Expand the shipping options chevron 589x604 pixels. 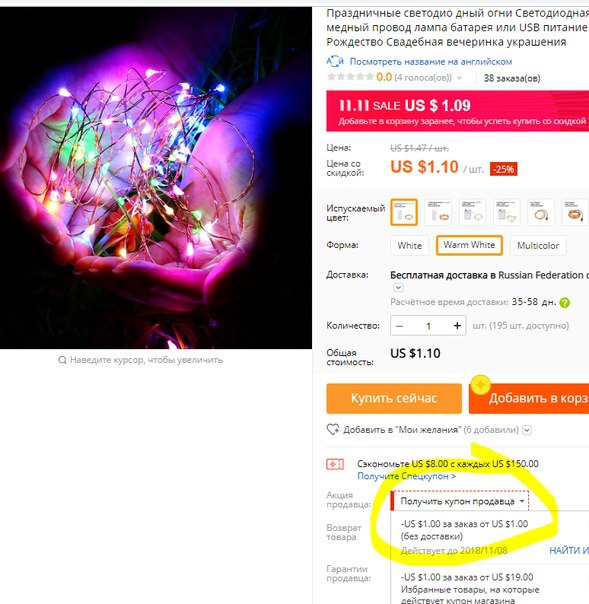pos(398,288)
